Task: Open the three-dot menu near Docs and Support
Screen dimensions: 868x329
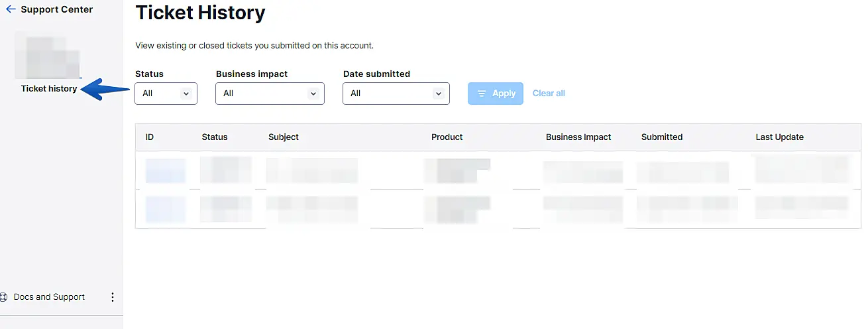Action: click(112, 297)
